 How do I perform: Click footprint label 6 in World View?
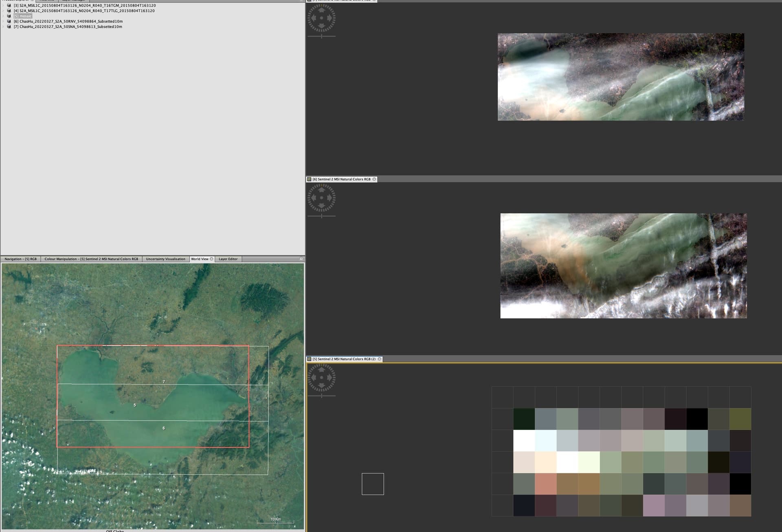point(164,428)
